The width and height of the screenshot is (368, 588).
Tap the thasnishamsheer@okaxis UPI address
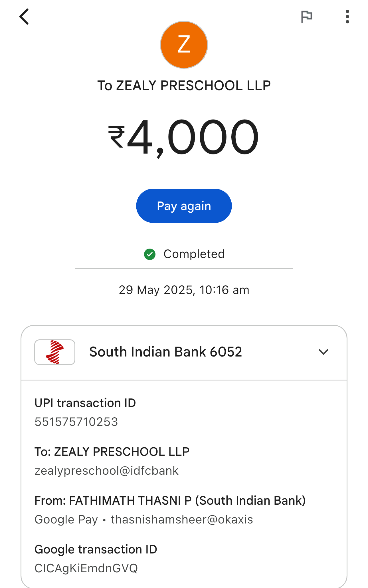tap(182, 519)
